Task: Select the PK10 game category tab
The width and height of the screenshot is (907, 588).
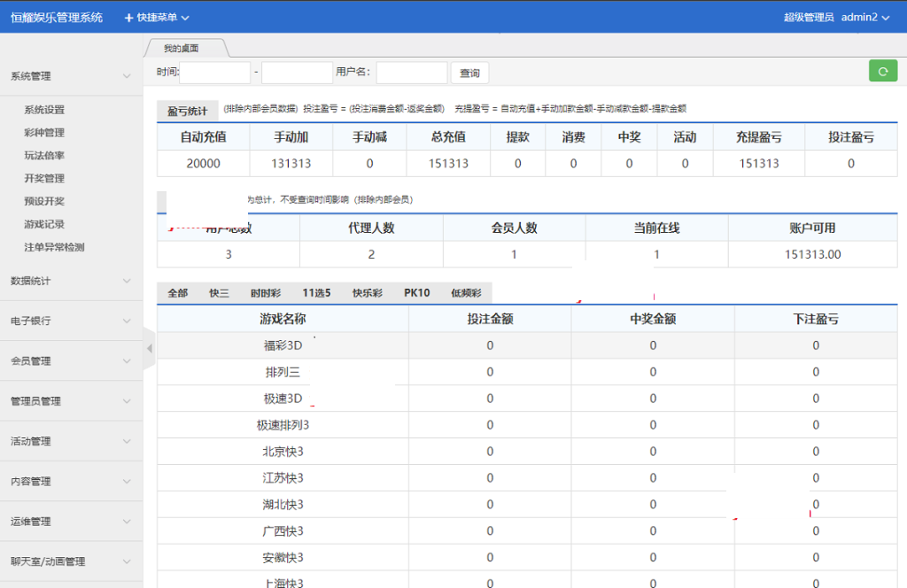Action: click(416, 293)
